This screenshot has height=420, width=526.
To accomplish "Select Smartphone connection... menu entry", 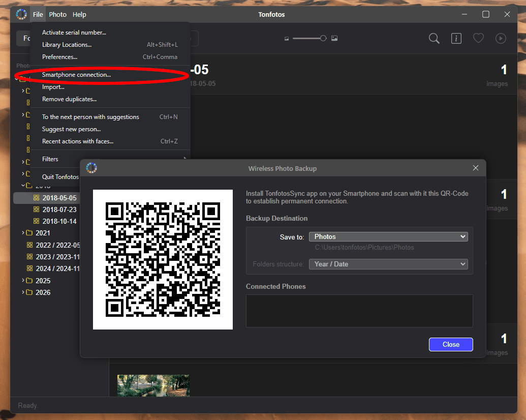I will 110,75.
